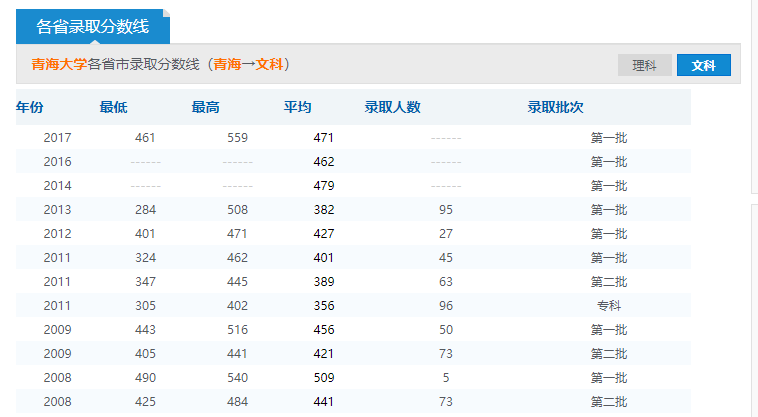Click the 平均 column header
This screenshot has height=417, width=758.
[x=297, y=107]
